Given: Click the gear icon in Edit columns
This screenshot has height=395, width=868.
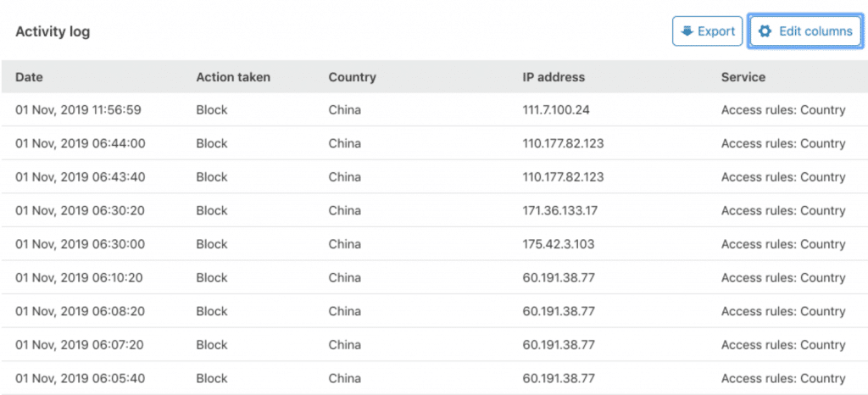Looking at the screenshot, I should tap(765, 31).
